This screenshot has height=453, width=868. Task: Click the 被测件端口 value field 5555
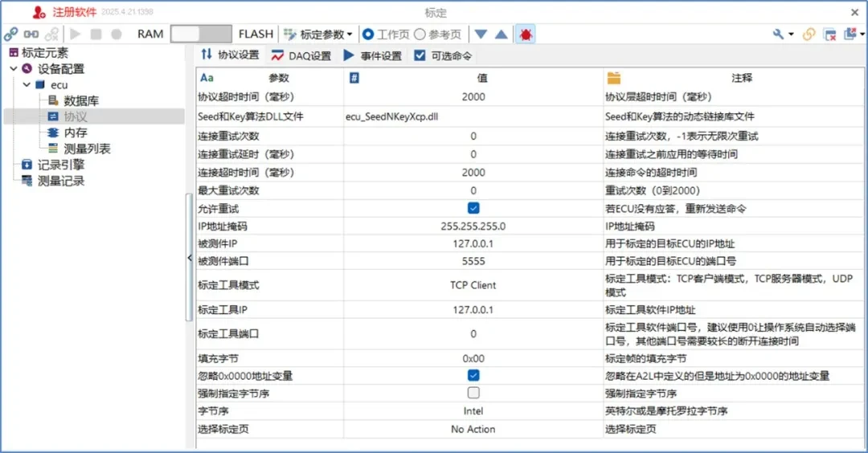(x=473, y=261)
